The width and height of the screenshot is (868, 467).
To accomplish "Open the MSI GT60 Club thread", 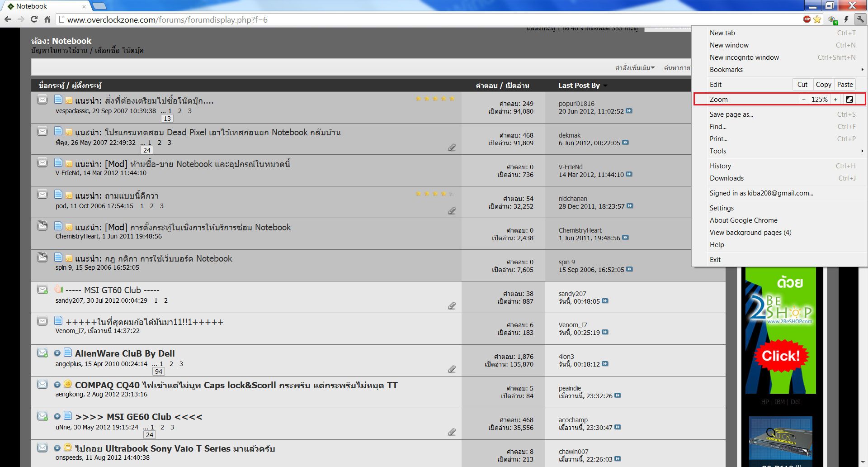I will (113, 291).
